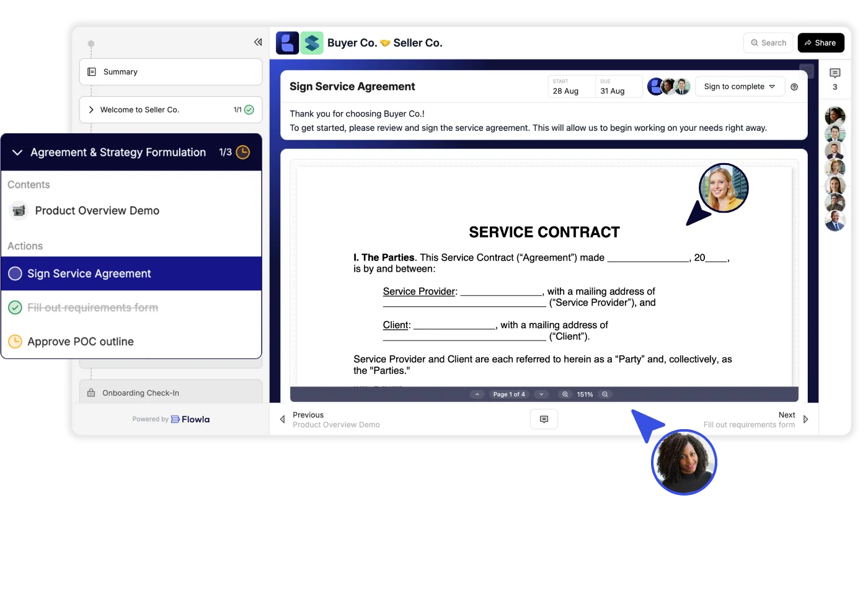Collapse the sidebar with the double-chevron icon
The width and height of the screenshot is (868, 614).
pos(258,42)
